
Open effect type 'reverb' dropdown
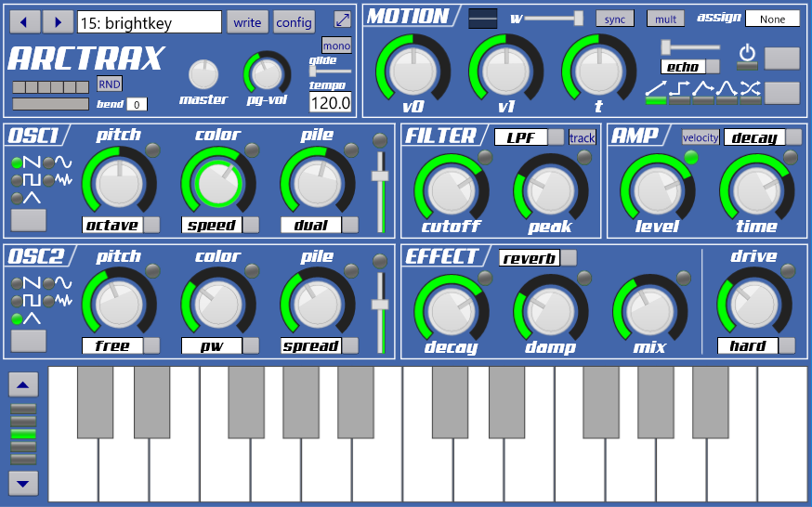click(538, 257)
